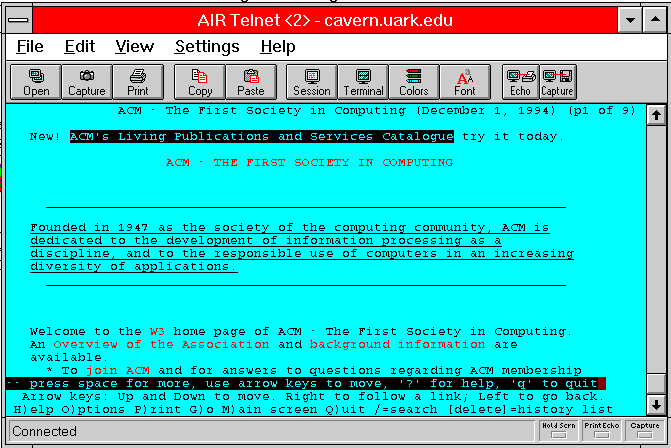671x448 pixels.
Task: Click the scrollbar up arrow
Action: coord(655,115)
